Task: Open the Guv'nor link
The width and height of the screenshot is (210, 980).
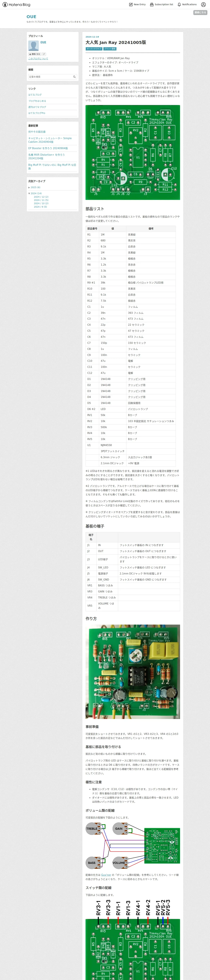Action: [106, 875]
